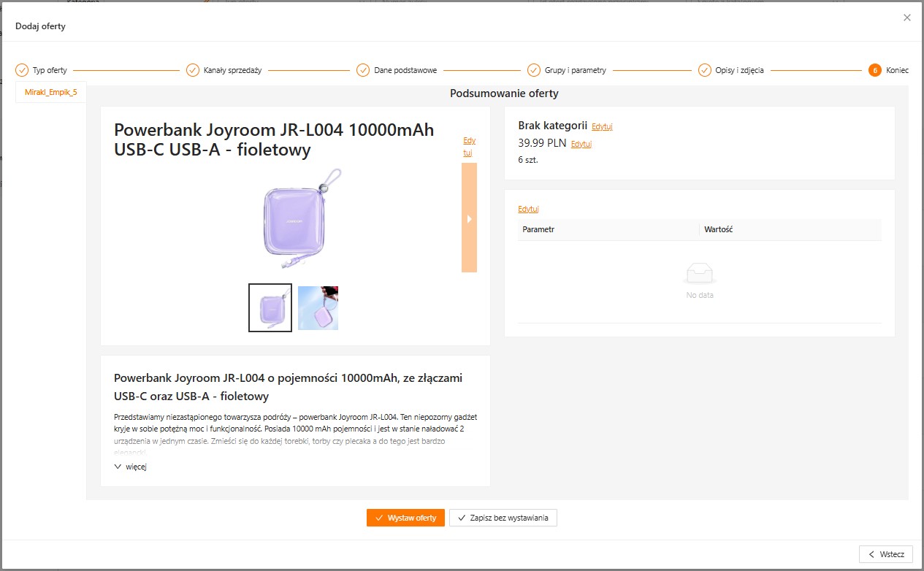Edit parameters table via Edytuj link
The width and height of the screenshot is (924, 571).
(528, 209)
